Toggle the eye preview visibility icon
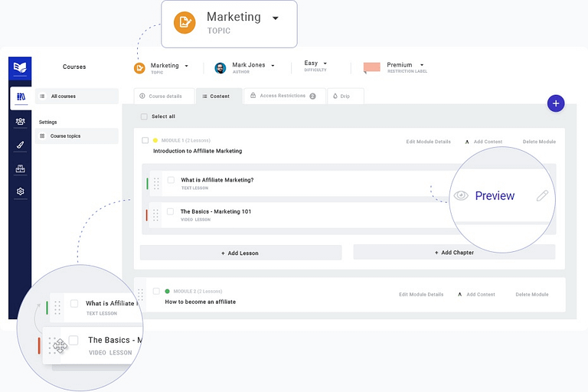The image size is (588, 392). tap(460, 196)
